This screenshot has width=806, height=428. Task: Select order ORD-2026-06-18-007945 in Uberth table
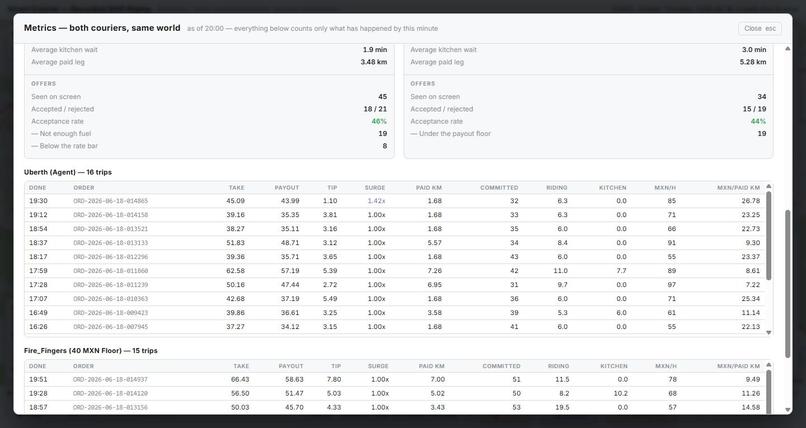pyautogui.click(x=111, y=327)
